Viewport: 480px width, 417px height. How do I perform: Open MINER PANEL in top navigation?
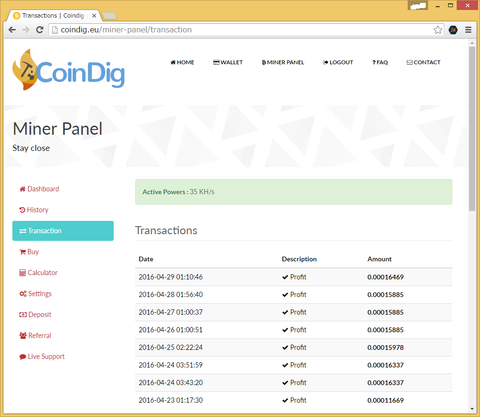tap(283, 62)
